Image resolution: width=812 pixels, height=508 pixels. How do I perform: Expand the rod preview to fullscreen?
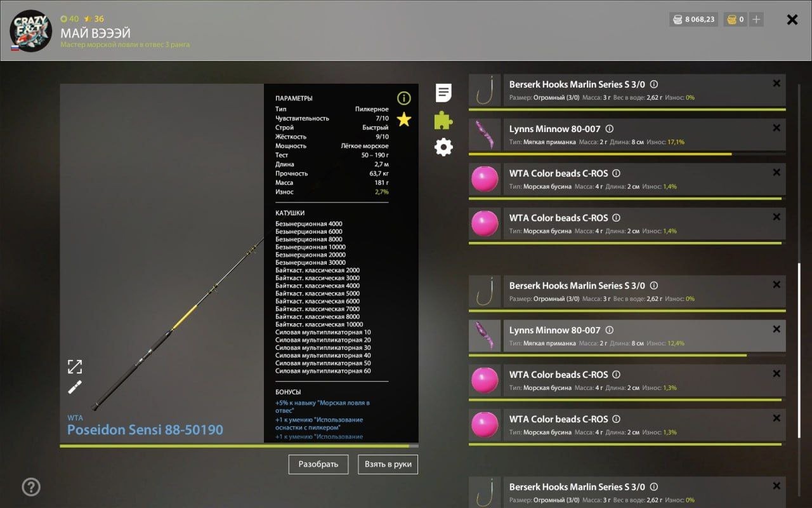(75, 366)
